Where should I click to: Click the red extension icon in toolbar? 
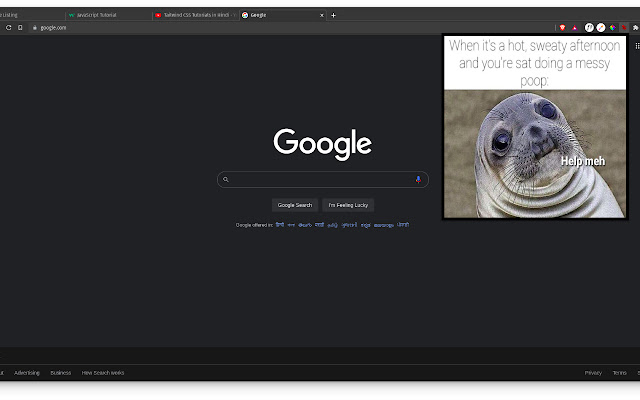pyautogui.click(x=624, y=28)
